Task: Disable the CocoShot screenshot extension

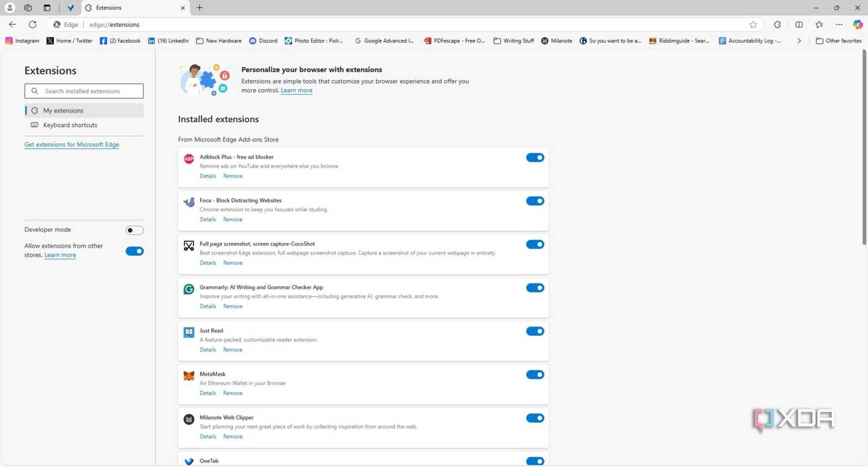Action: pyautogui.click(x=535, y=244)
